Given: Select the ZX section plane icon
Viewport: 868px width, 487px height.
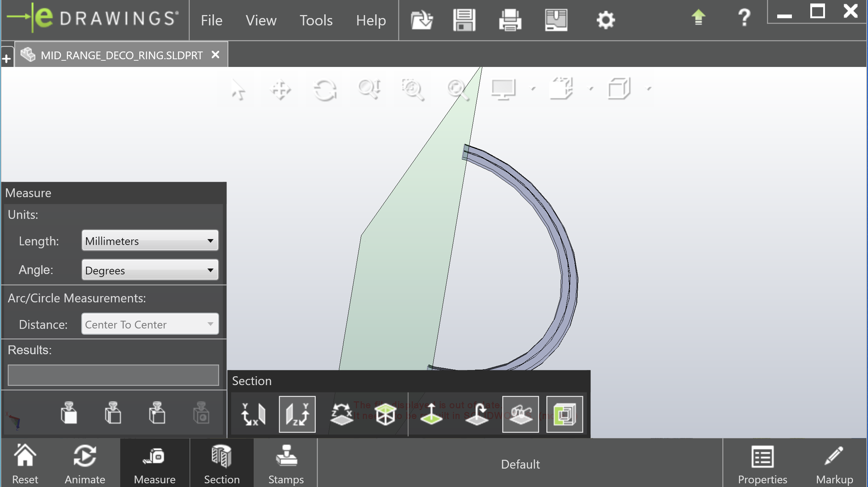Looking at the screenshot, I should [x=342, y=415].
